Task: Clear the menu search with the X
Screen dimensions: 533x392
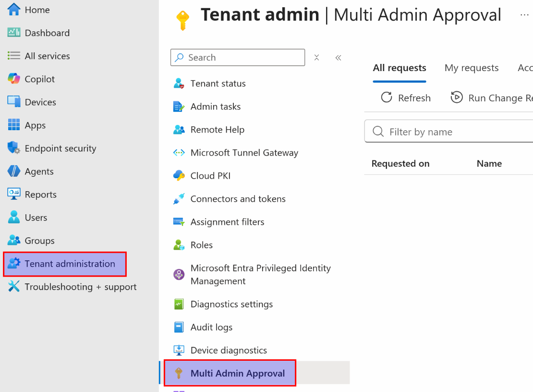Action: (316, 58)
